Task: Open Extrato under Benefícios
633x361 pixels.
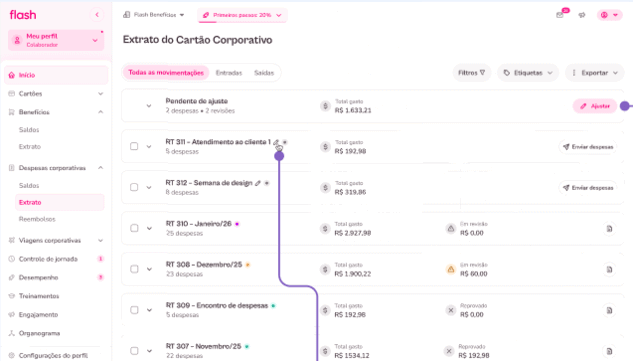Action: point(30,147)
